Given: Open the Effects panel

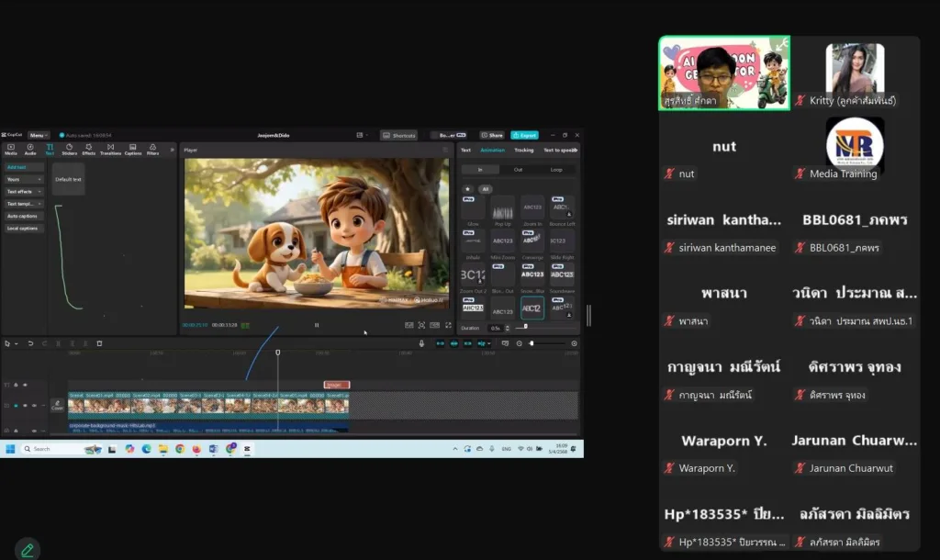Looking at the screenshot, I should point(89,149).
